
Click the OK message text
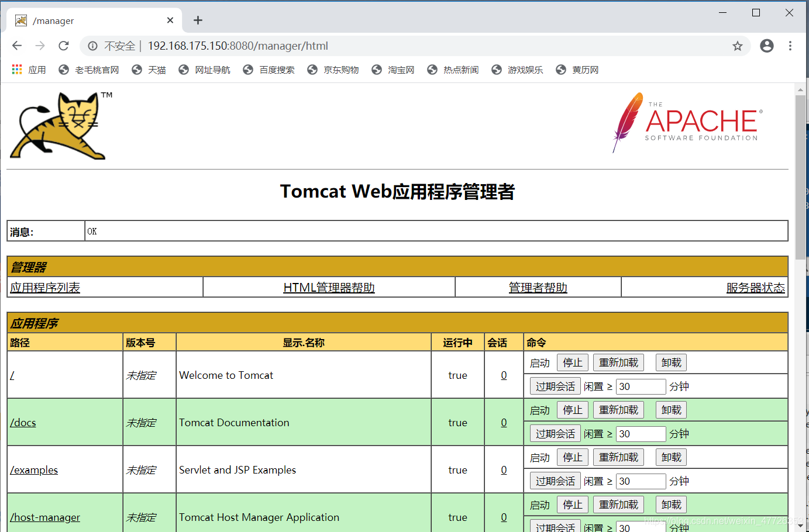tap(92, 232)
